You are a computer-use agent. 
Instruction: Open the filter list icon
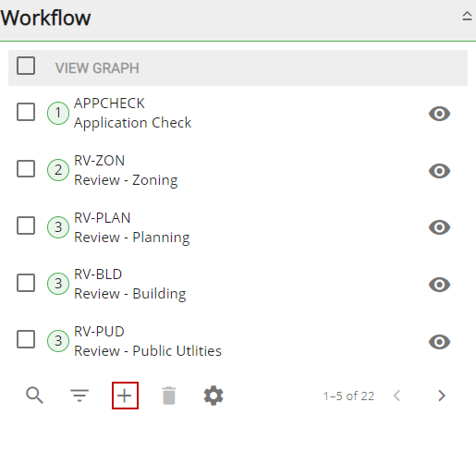[x=79, y=396]
